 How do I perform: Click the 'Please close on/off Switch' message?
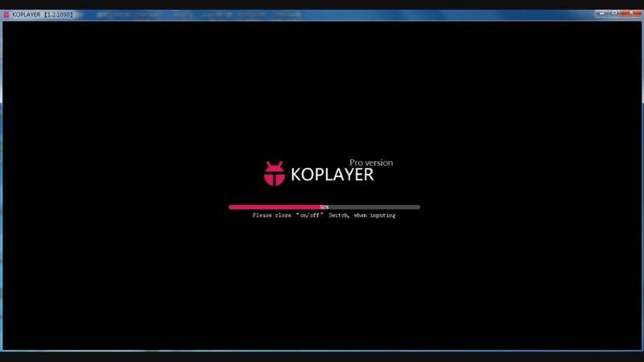coord(324,216)
